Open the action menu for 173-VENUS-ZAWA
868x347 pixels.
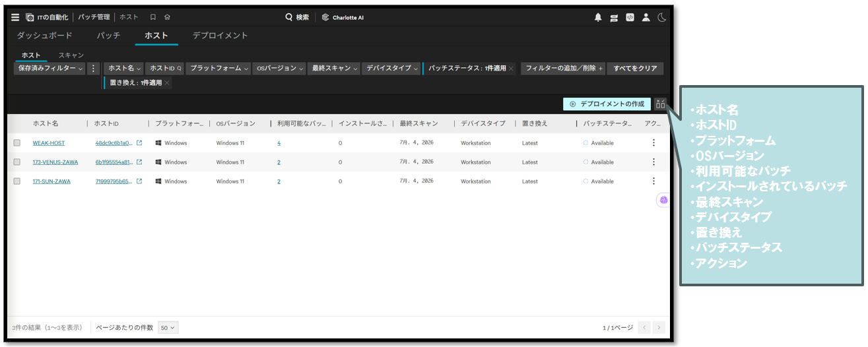coord(654,162)
